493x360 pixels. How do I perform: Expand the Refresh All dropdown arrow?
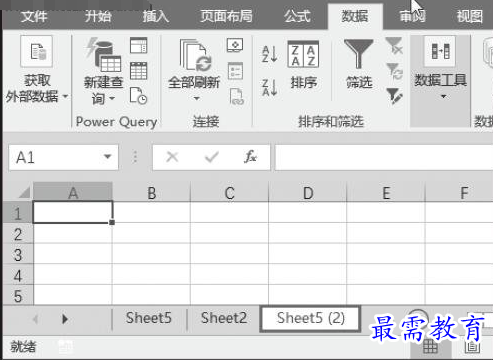click(x=197, y=98)
